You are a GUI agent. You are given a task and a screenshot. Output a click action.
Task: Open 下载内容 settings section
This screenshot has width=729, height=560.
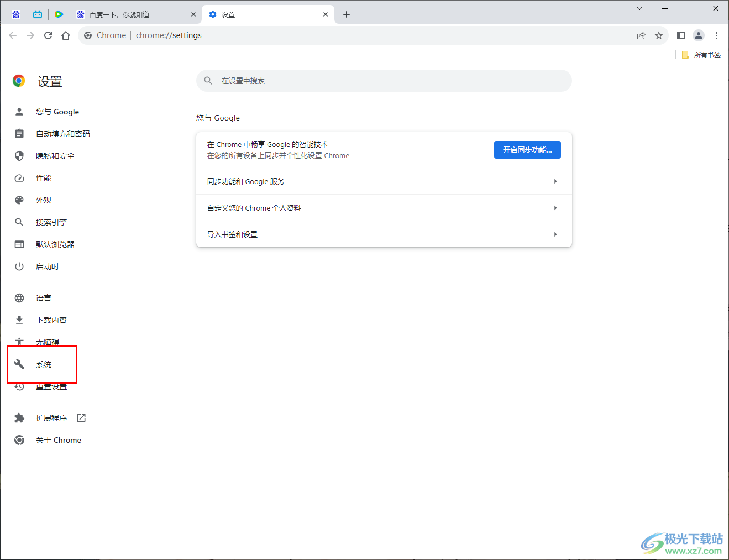[x=51, y=320]
